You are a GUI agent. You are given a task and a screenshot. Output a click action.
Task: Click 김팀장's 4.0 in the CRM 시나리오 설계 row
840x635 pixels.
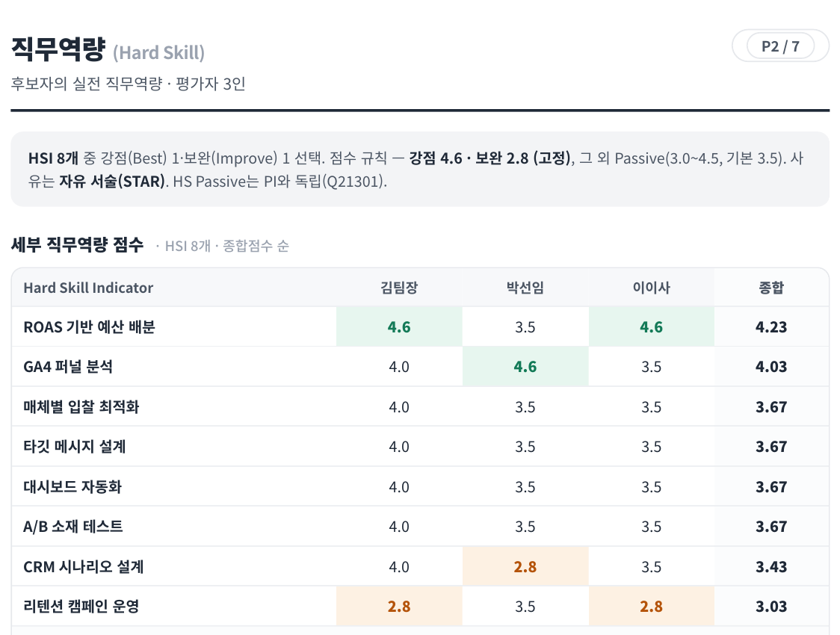coord(399,566)
